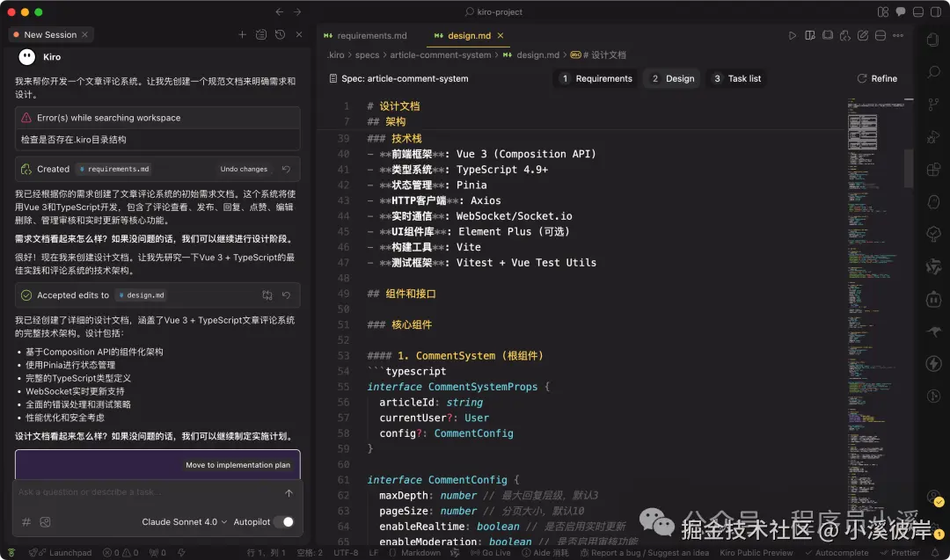Open the source control icon on right sidebar

tap(933, 104)
